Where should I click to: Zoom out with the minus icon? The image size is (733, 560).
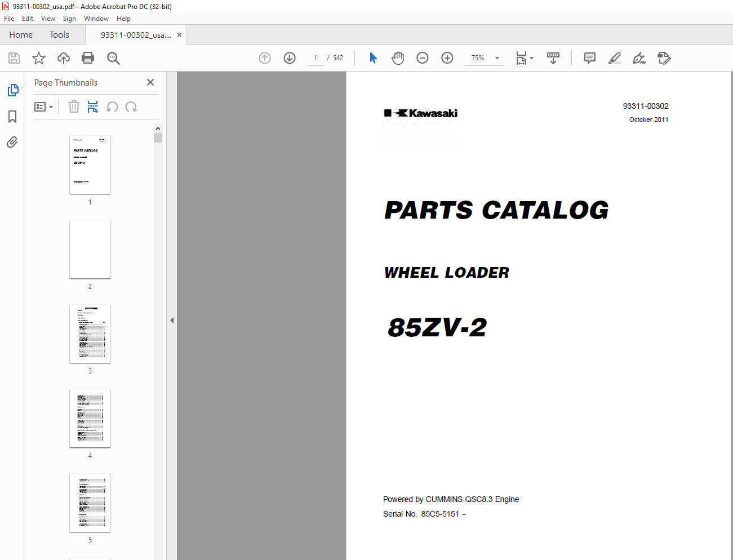pos(423,58)
